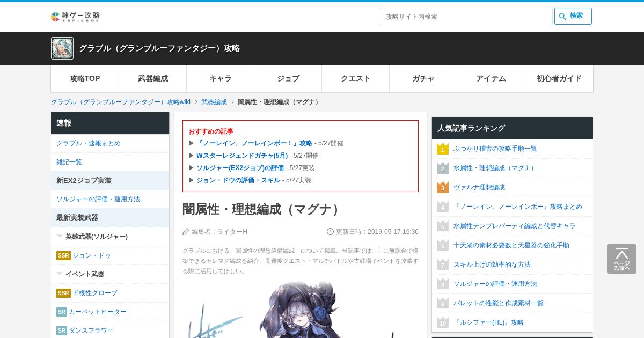The image size is (644, 338).
Task: Open Wスターレジェンドガチャ(5月) recommended article
Action: tap(242, 156)
